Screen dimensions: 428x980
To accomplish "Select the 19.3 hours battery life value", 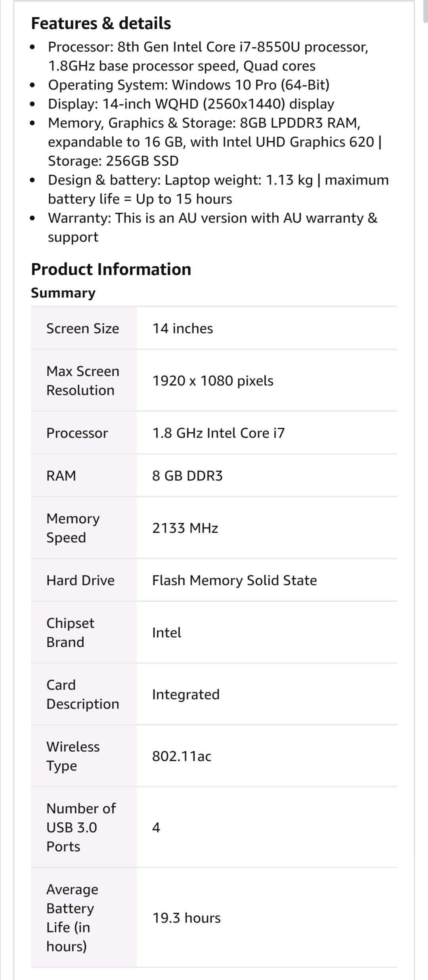I will point(187,918).
